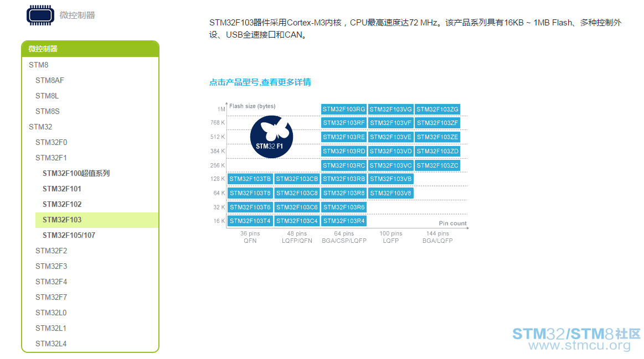Select highlighted STM32F103 sidebar item
This screenshot has height=359, width=644.
pyautogui.click(x=96, y=220)
